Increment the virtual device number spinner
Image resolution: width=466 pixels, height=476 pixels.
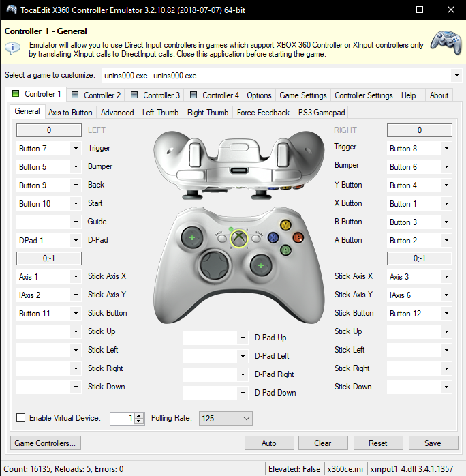click(139, 415)
